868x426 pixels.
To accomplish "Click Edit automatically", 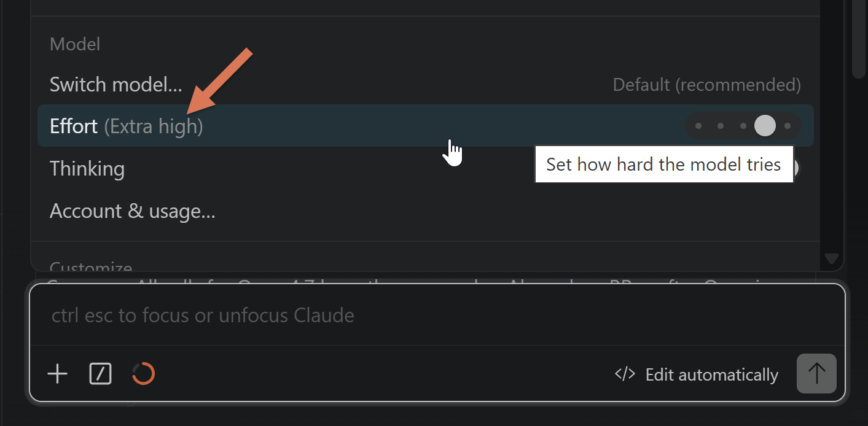I will tap(711, 374).
